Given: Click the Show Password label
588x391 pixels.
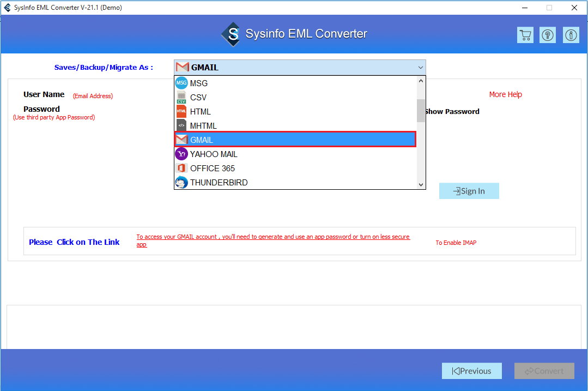Looking at the screenshot, I should coord(452,111).
